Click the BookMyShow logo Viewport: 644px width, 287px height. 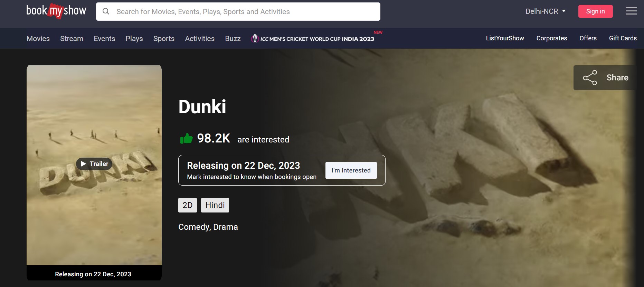[56, 11]
